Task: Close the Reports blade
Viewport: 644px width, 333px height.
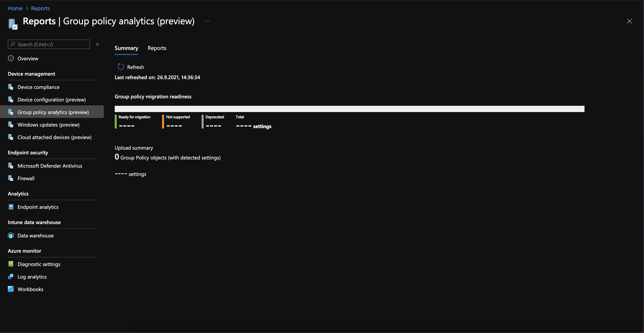Action: 629,21
